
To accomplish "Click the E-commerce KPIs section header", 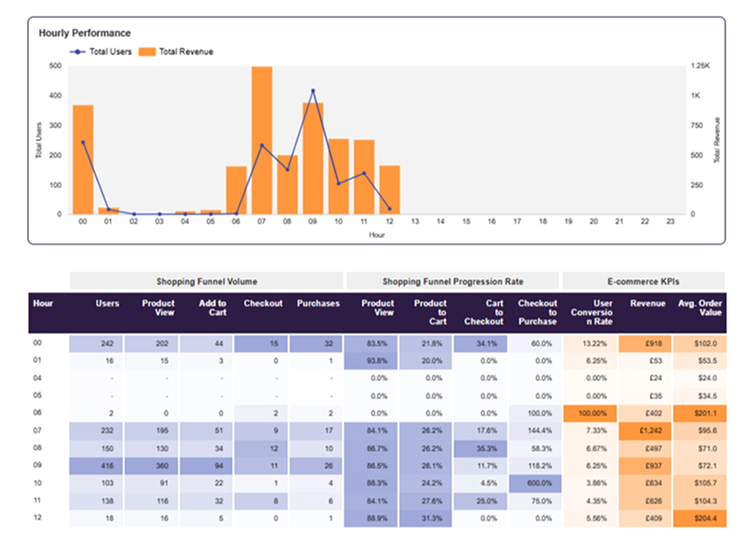I will click(643, 282).
